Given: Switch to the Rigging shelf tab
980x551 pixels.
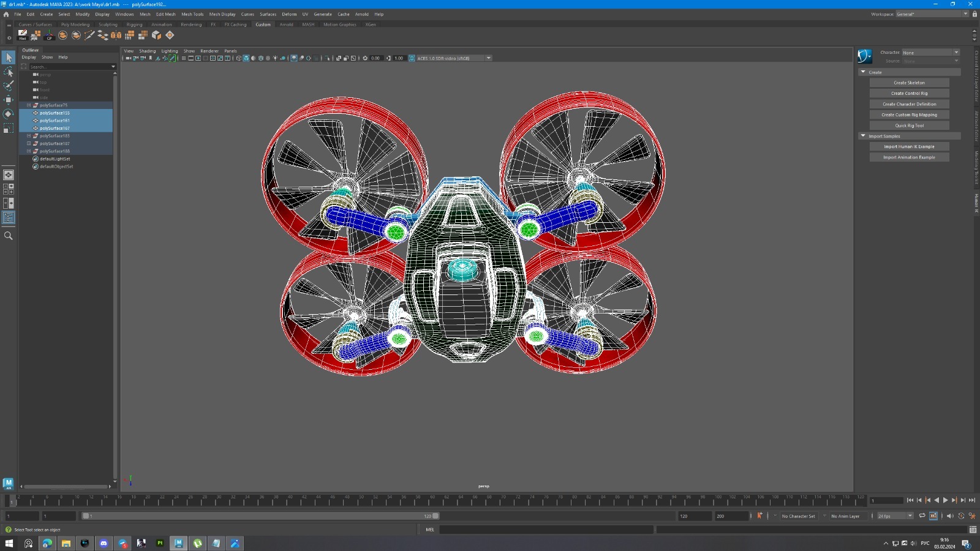Looking at the screenshot, I should tap(134, 24).
